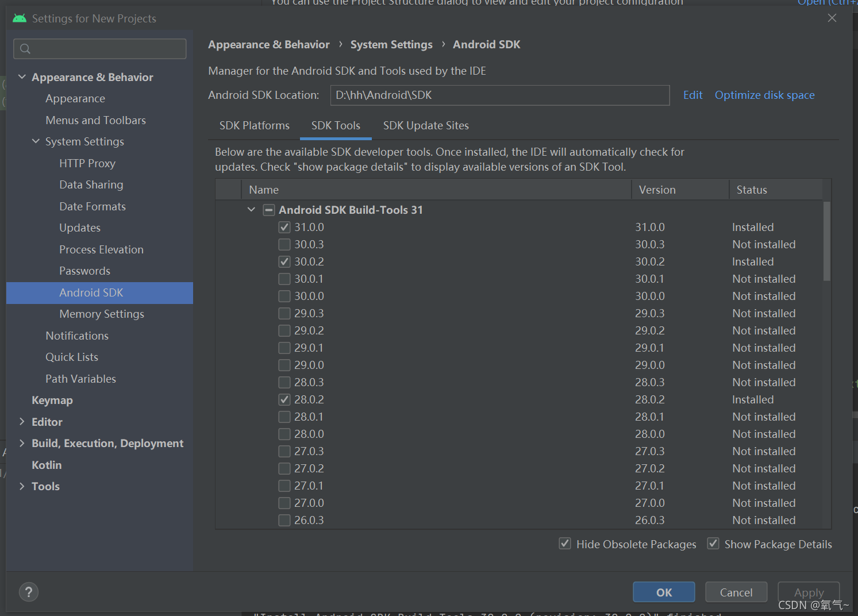Click the OK button
Screen dimensions: 858x616
pyautogui.click(x=664, y=592)
